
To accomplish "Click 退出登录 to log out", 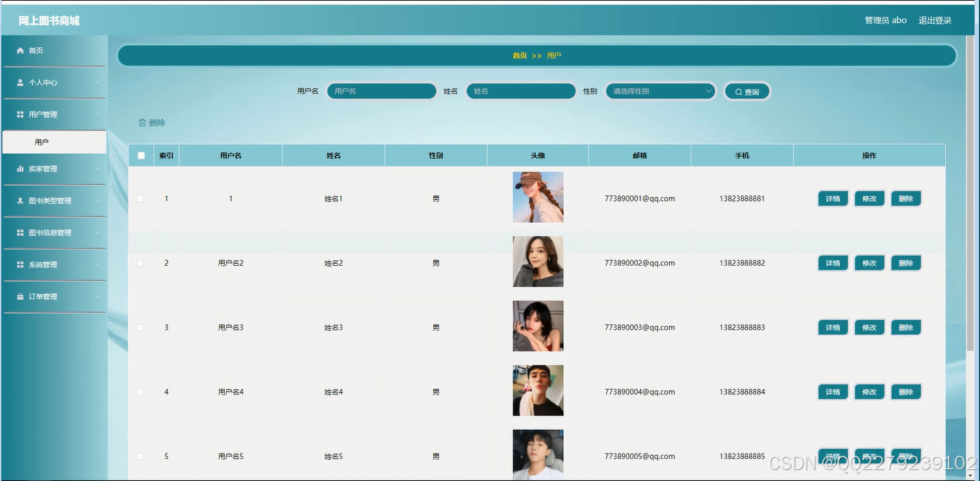I will tap(935, 20).
